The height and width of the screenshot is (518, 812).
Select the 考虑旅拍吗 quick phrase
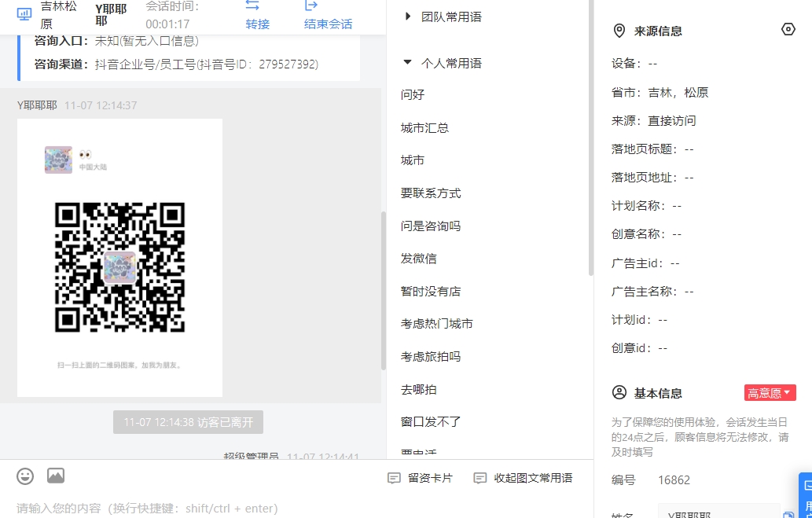(430, 356)
